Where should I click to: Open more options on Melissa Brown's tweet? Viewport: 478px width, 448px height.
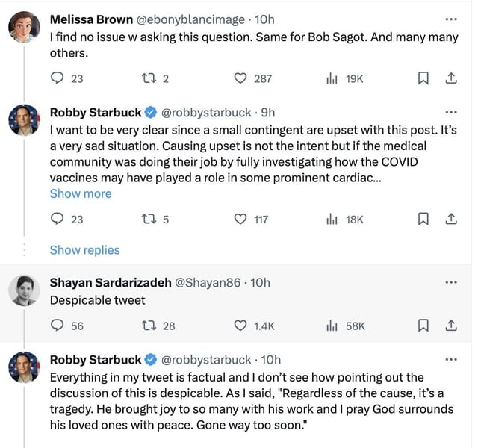coord(450,19)
